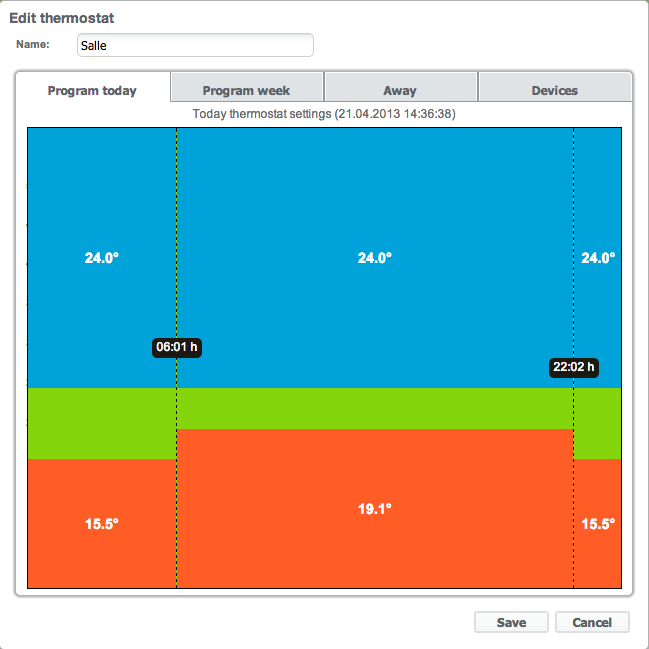Click the 15.5° label in the right orange zone
Screen dimensions: 649x649
[x=597, y=523]
